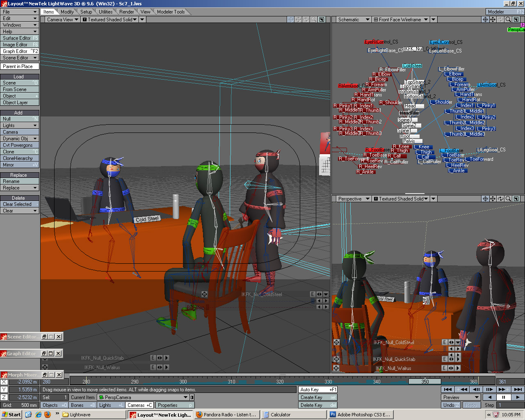Play animation forward
The height and width of the screenshot is (420, 525).
518,397
